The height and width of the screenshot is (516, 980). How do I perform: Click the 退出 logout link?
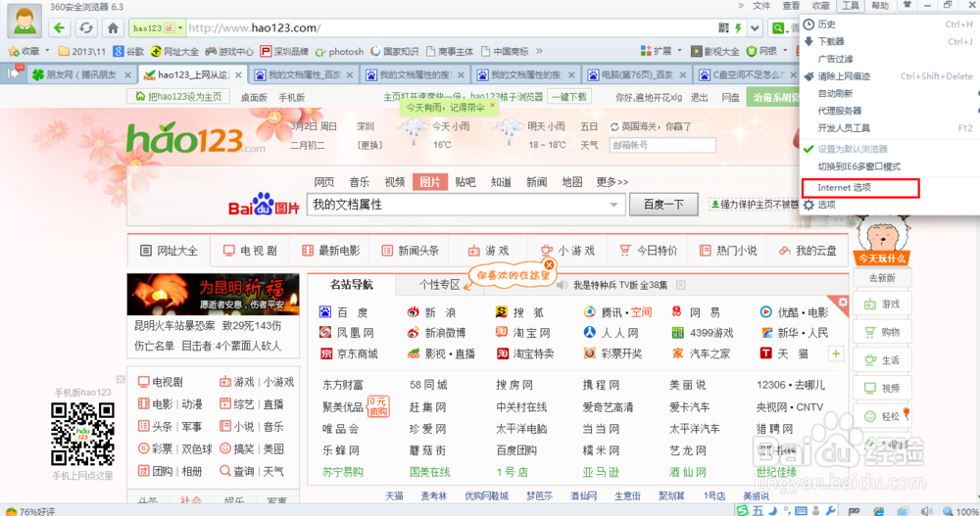point(699,98)
